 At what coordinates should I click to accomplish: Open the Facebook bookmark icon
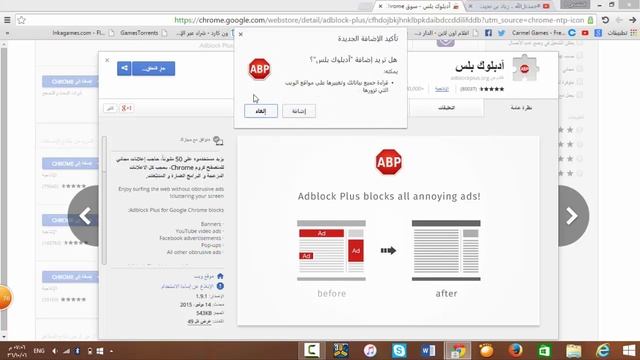[488, 33]
